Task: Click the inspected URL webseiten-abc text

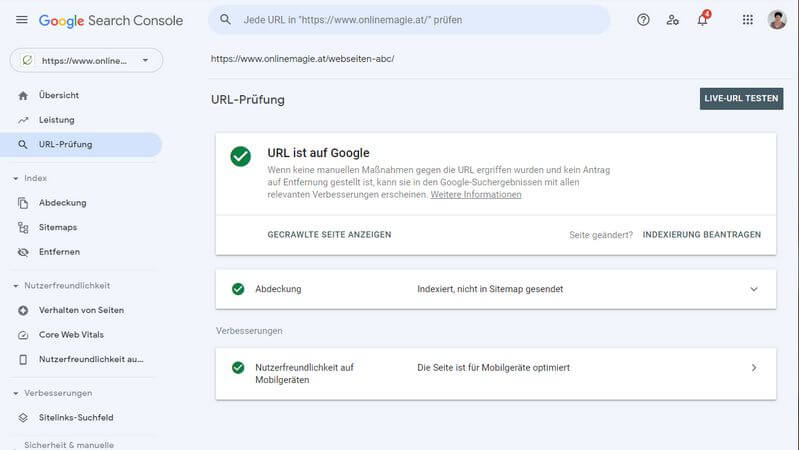Action: pos(303,59)
